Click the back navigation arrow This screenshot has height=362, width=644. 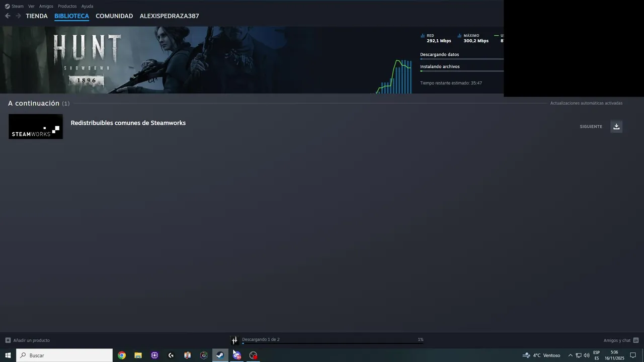point(8,16)
